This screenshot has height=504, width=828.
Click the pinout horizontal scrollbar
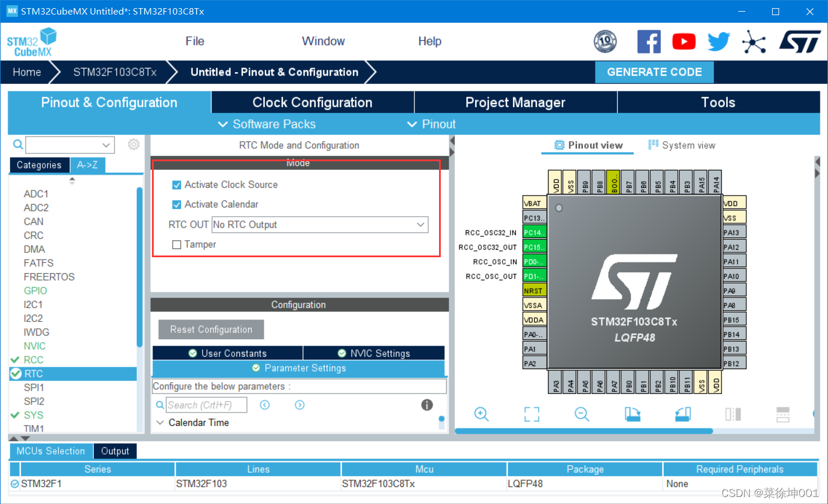(583, 431)
